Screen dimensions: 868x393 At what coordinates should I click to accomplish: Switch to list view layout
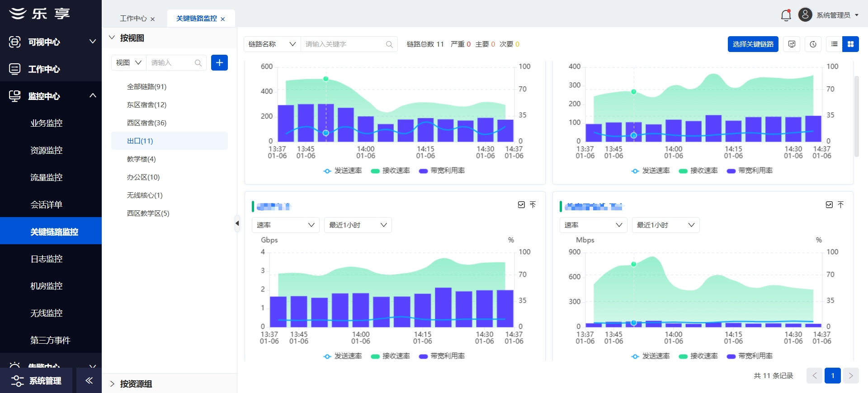834,44
